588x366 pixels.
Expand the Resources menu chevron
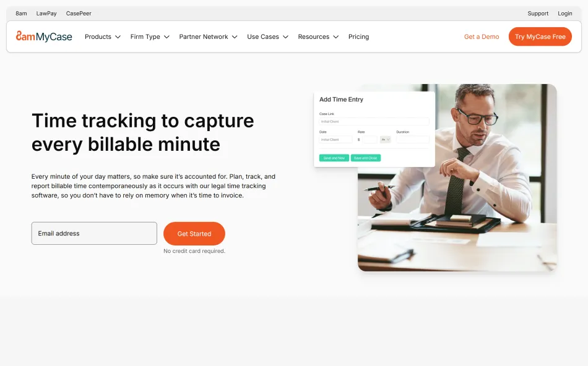coord(335,36)
